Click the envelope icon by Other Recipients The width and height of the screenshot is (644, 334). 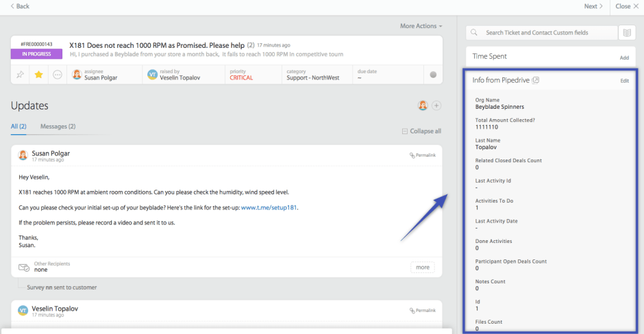click(x=24, y=266)
